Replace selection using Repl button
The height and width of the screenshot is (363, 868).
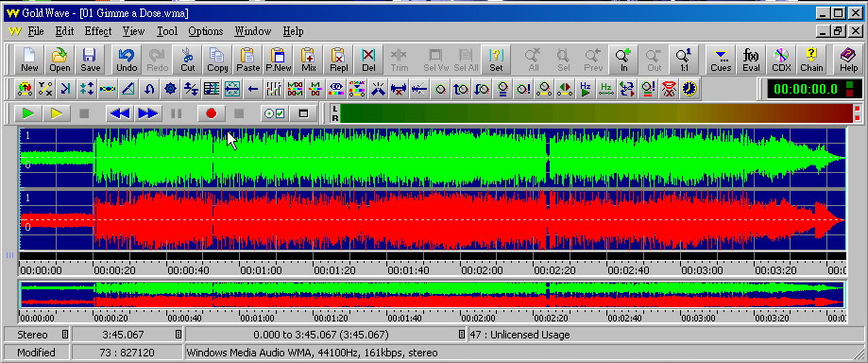(x=339, y=60)
